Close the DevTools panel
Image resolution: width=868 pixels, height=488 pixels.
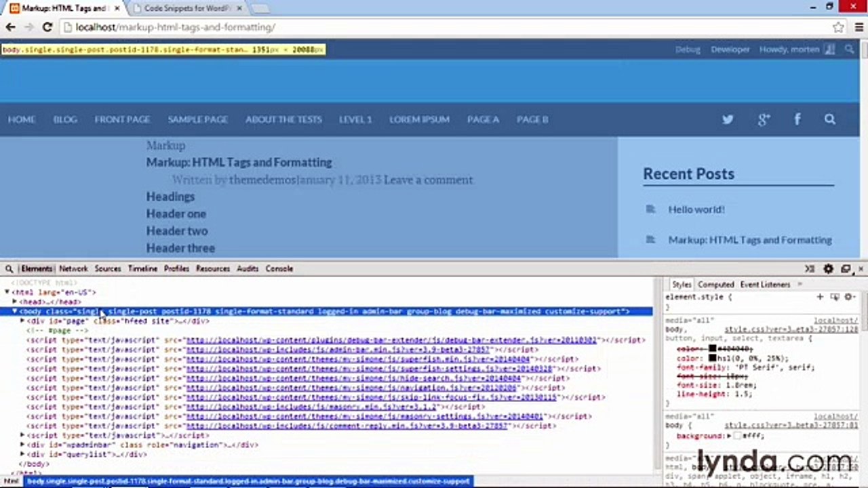861,269
